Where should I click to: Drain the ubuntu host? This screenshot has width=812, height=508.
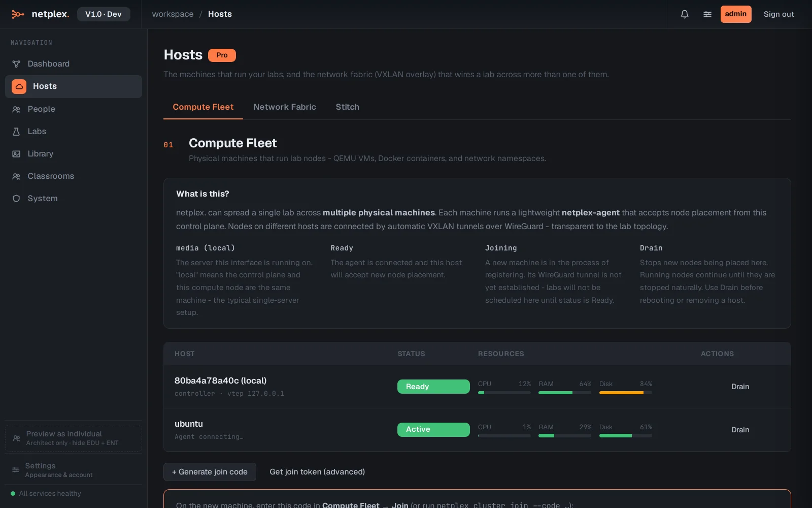tap(740, 430)
